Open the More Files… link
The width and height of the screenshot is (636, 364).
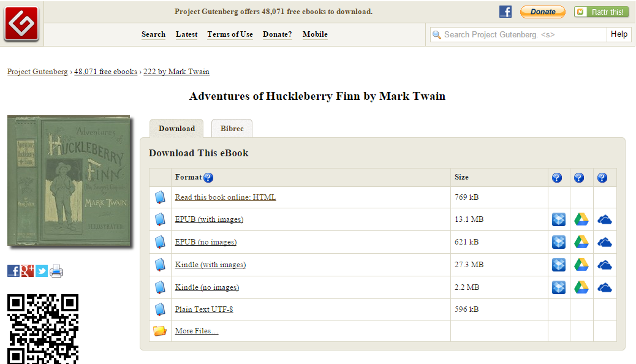click(197, 331)
